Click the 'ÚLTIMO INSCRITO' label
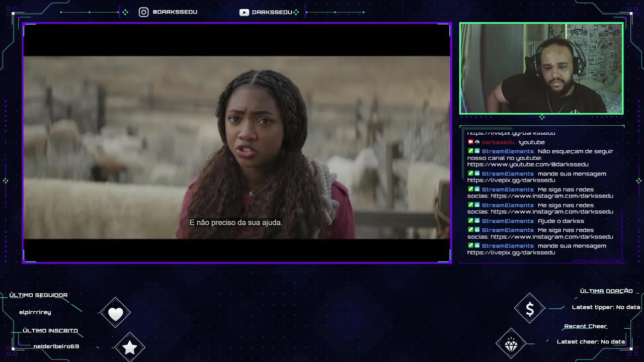 click(x=50, y=330)
